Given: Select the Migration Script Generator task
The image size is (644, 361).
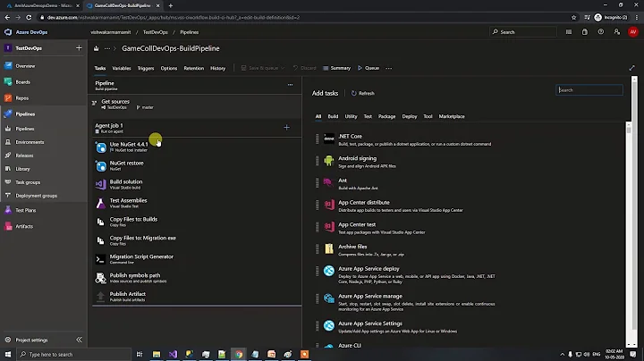Looking at the screenshot, I should [197, 259].
